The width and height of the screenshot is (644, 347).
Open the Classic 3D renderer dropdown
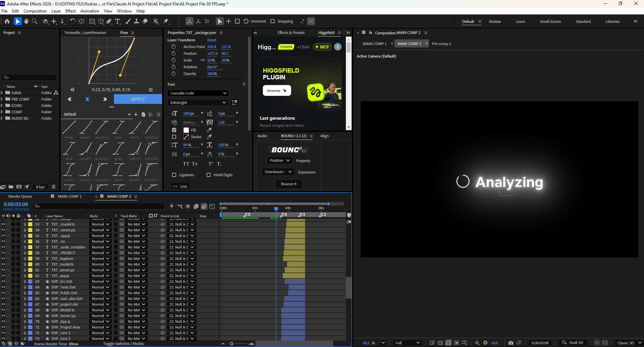[x=629, y=343]
